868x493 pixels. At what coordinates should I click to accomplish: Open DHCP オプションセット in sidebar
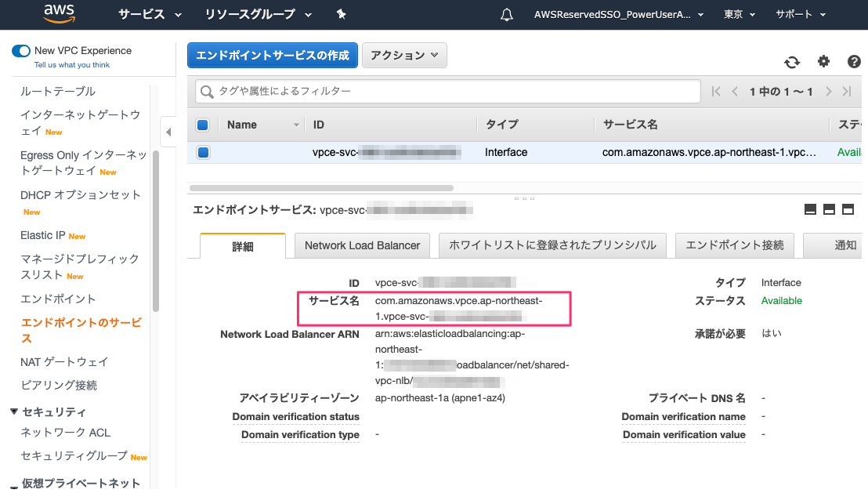click(81, 195)
